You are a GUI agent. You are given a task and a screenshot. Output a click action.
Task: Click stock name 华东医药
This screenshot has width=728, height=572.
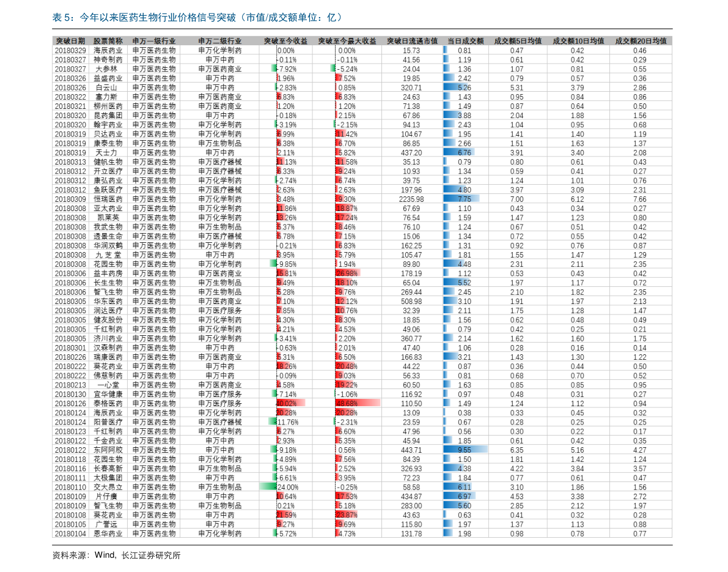coord(108,301)
